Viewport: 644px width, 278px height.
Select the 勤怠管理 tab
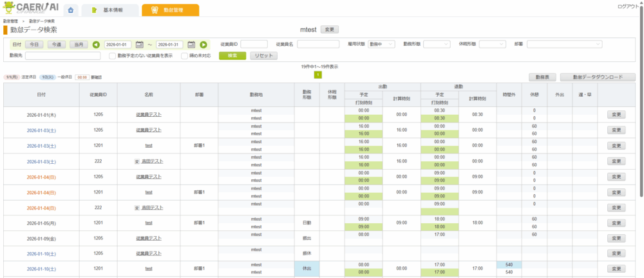(170, 10)
